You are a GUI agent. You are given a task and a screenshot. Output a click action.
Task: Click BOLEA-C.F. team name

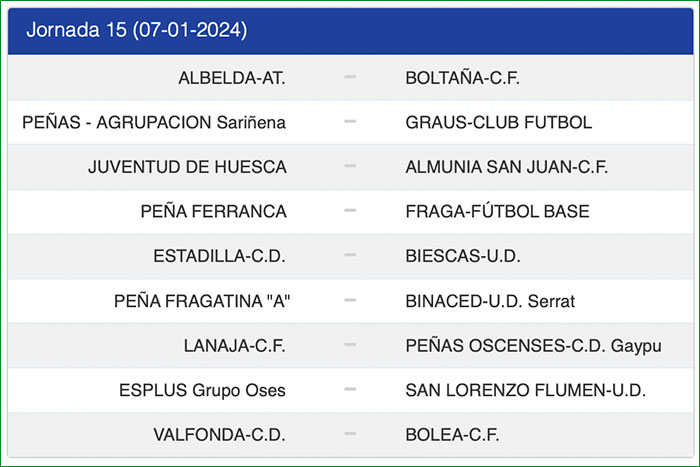coord(452,435)
